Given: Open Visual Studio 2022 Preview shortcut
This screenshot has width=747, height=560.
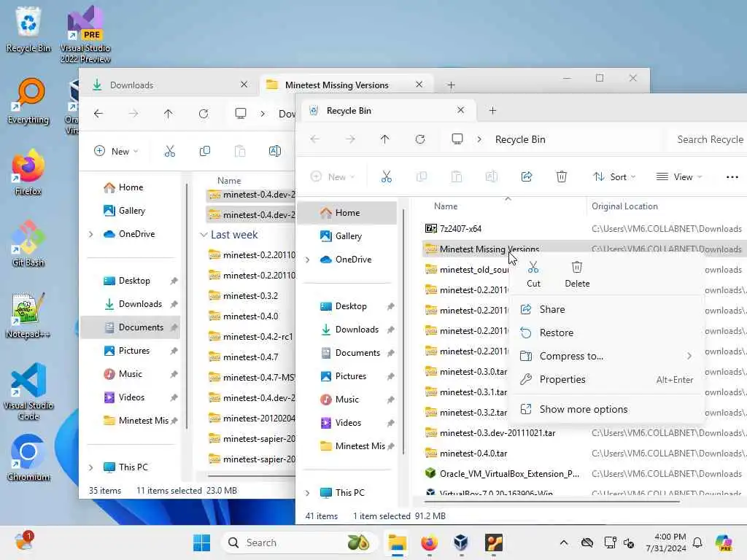Looking at the screenshot, I should click(x=85, y=34).
